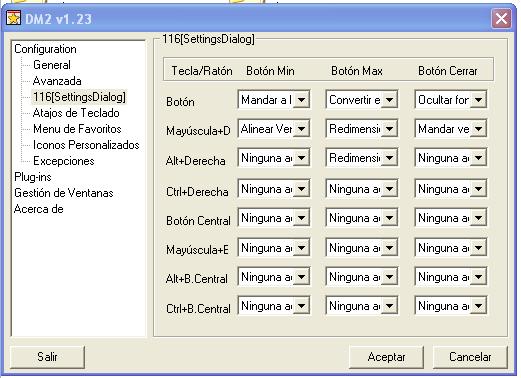Open the Avanzada settings page

point(57,81)
